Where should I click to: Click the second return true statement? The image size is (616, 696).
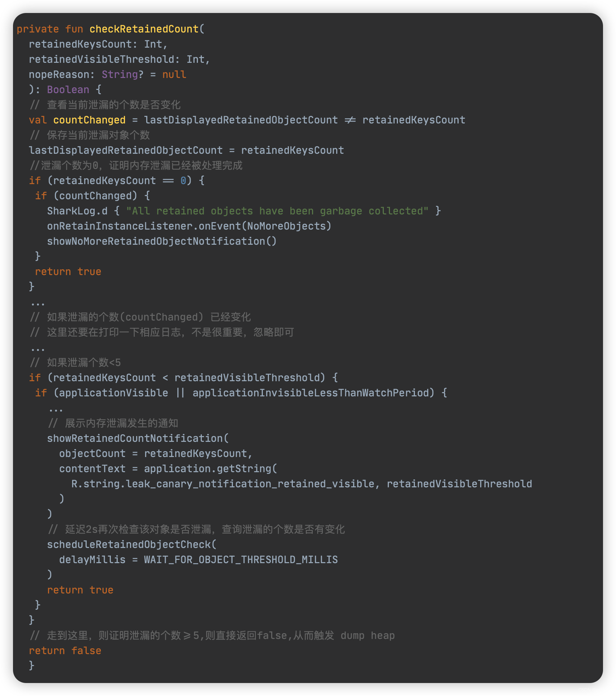80,590
